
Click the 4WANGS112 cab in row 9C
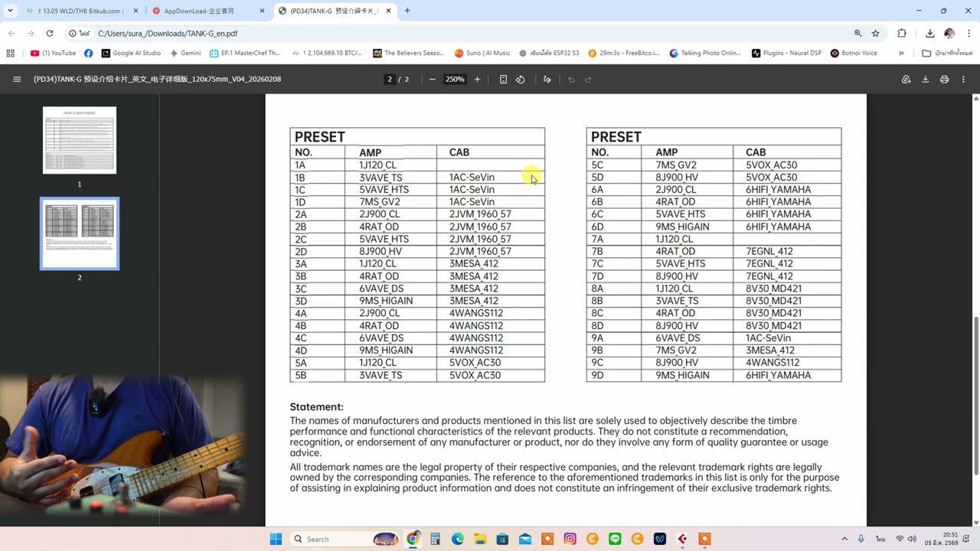click(x=773, y=363)
